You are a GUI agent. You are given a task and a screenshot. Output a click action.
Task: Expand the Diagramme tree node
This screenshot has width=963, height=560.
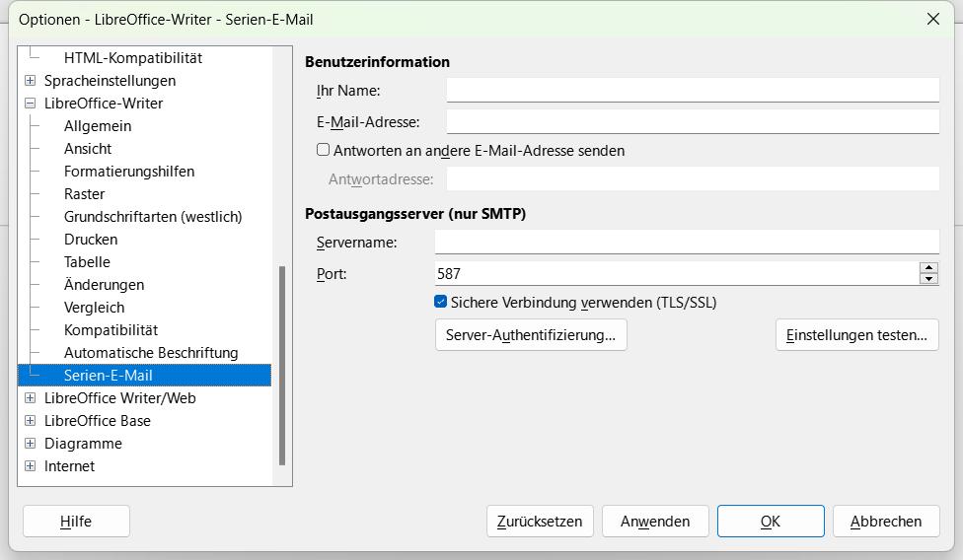click(30, 444)
